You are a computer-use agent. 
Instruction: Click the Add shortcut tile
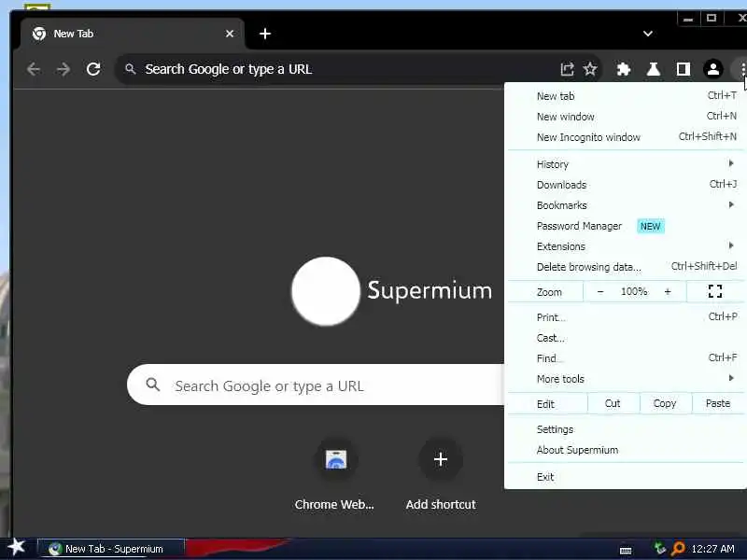point(441,476)
